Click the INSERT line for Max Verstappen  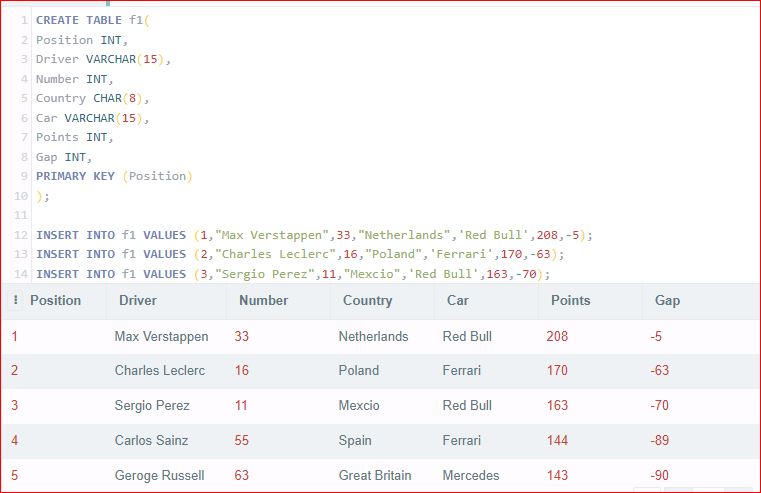(314, 235)
